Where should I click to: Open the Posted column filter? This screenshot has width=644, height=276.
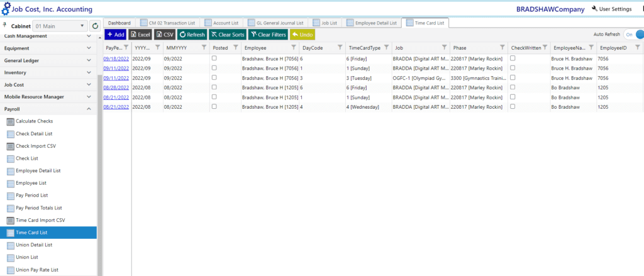click(x=235, y=48)
